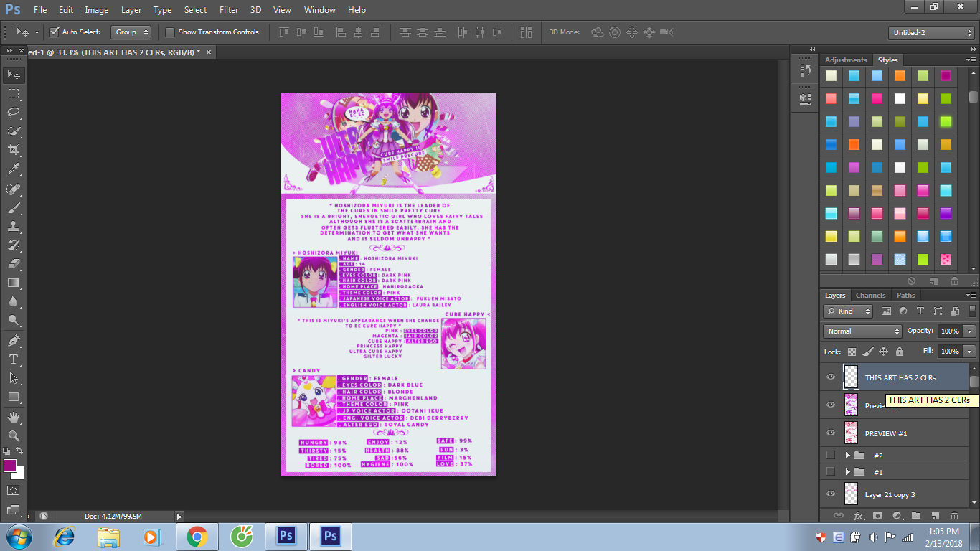980x551 pixels.
Task: Open the File menu
Action: [40, 10]
